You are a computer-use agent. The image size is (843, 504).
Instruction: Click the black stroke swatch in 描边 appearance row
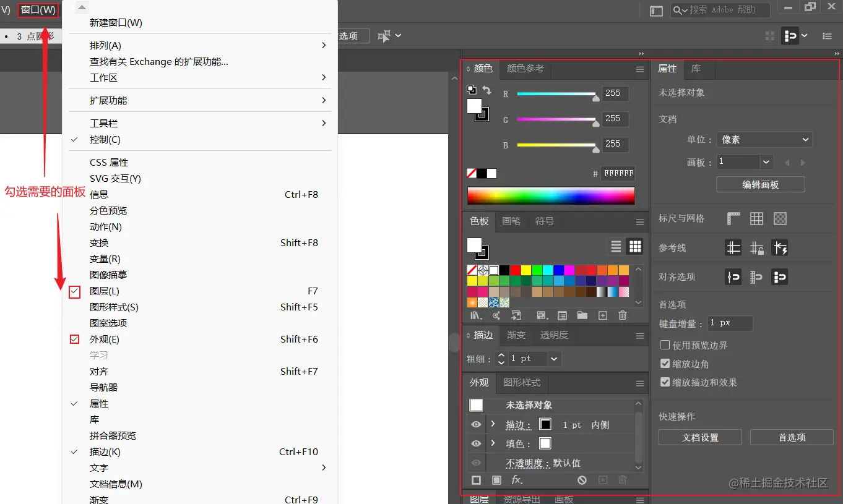(545, 424)
